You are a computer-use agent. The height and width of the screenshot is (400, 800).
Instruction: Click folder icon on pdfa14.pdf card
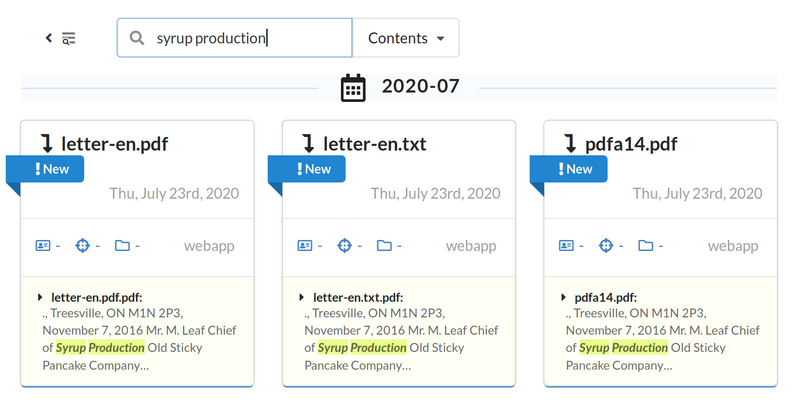coord(646,245)
